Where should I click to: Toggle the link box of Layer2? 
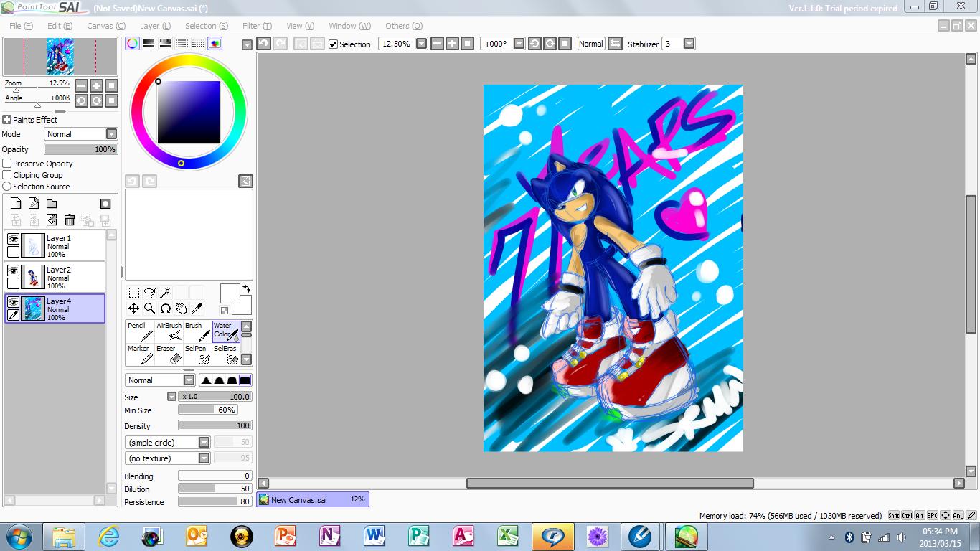point(13,283)
